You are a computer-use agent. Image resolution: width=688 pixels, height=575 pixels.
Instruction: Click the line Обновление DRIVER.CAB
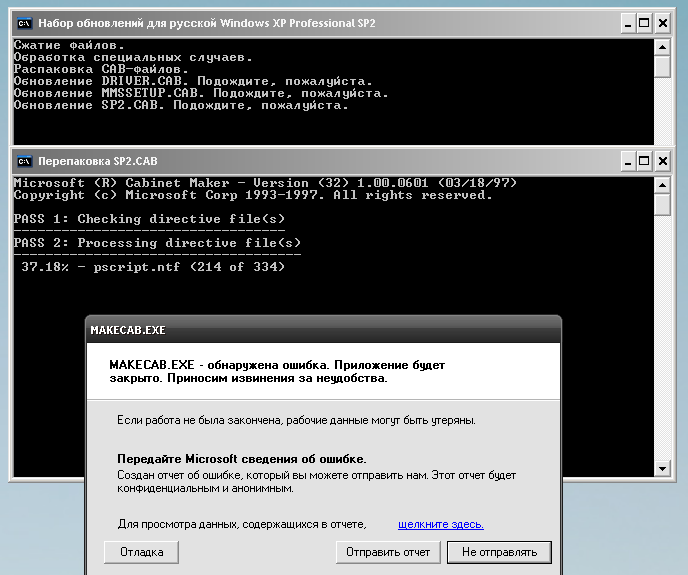click(193, 81)
